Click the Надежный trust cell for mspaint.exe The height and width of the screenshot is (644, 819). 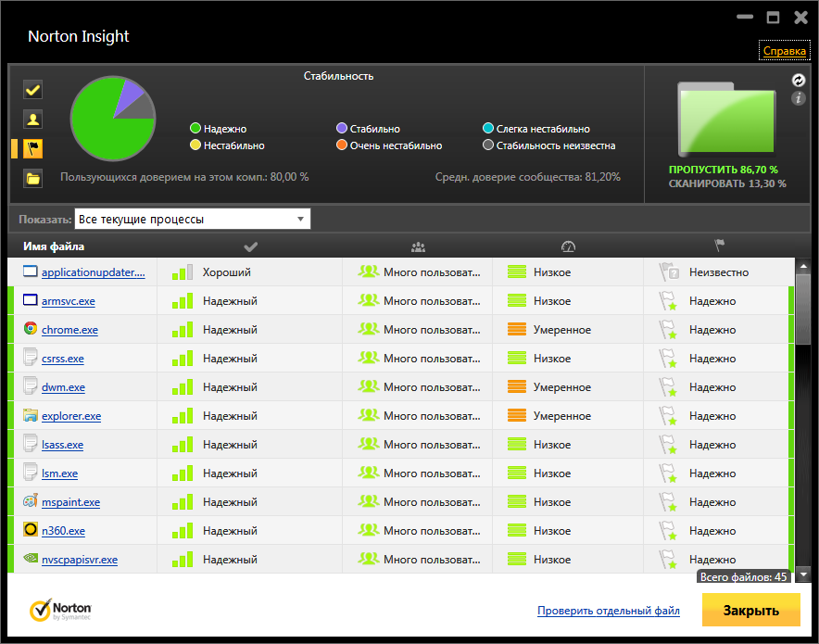(x=230, y=502)
